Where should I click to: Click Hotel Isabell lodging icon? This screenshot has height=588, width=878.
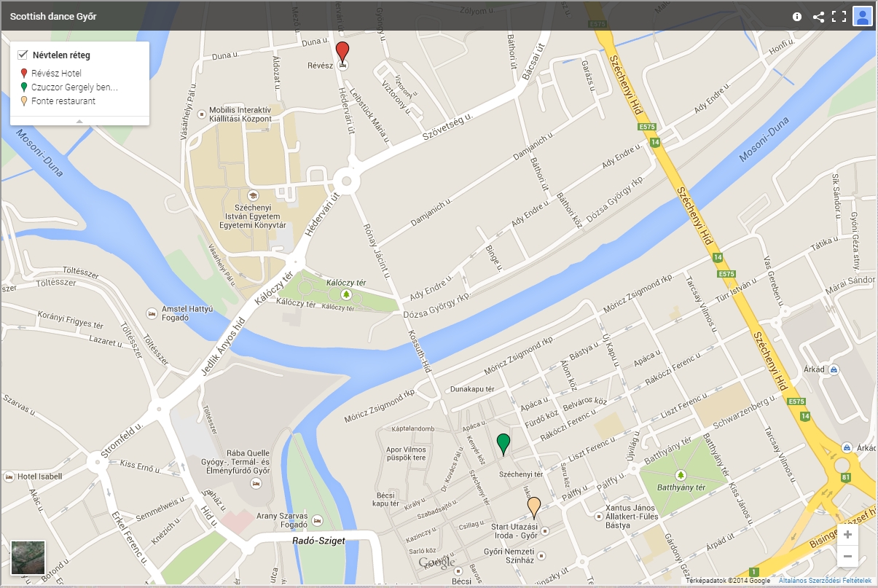(x=9, y=477)
